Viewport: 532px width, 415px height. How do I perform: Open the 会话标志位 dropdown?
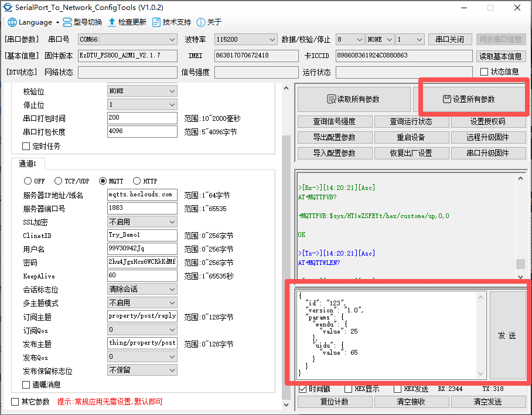coord(172,290)
